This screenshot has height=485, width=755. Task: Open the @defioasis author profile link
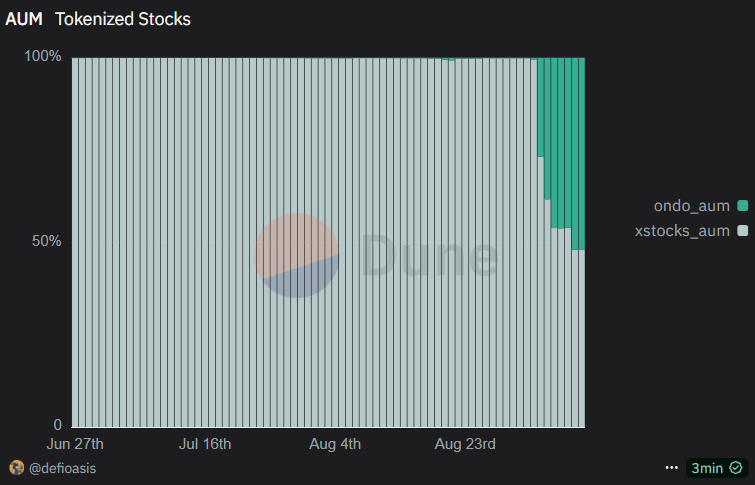coord(63,468)
